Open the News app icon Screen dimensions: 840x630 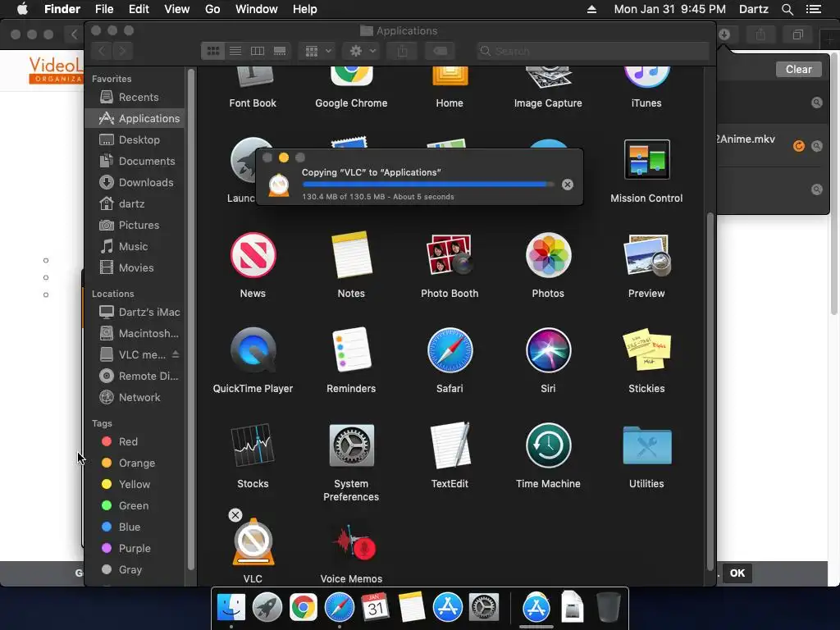point(253,255)
